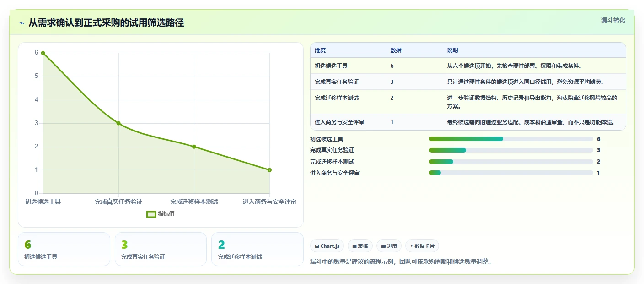644x284 pixels.
Task: Click the progress list label 初选候选工具
Action: tap(327, 139)
